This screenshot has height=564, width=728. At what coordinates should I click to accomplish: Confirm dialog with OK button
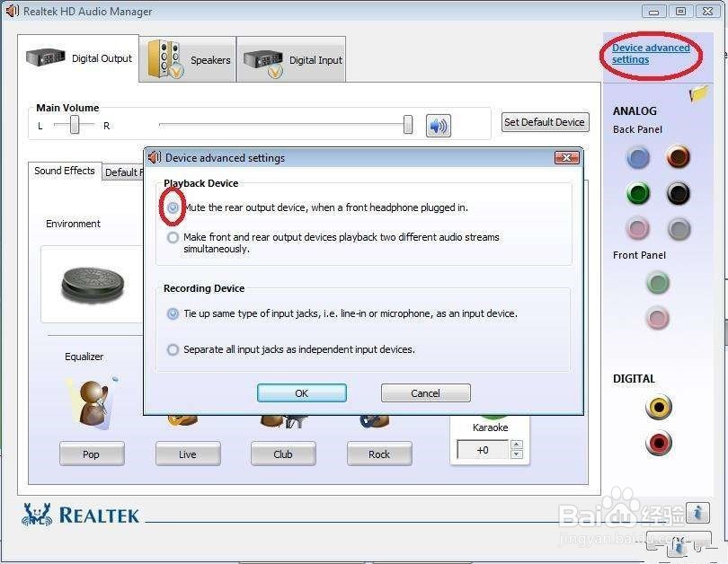[302, 393]
